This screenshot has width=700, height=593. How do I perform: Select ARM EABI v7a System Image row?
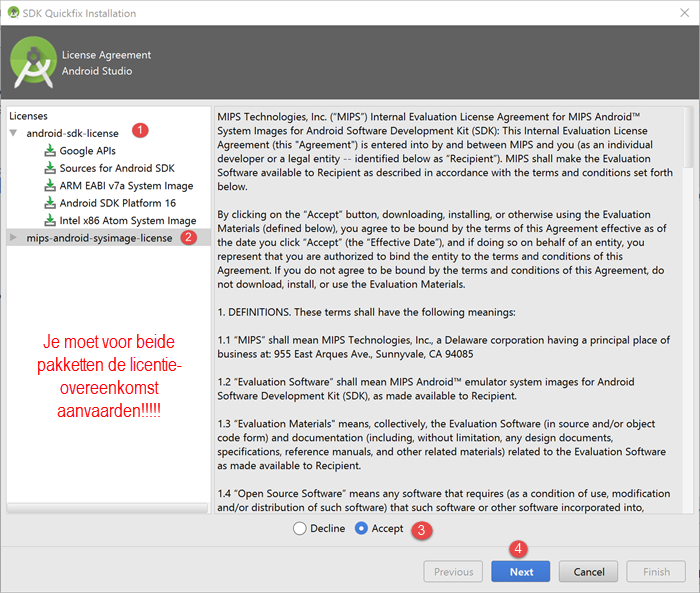coord(126,185)
